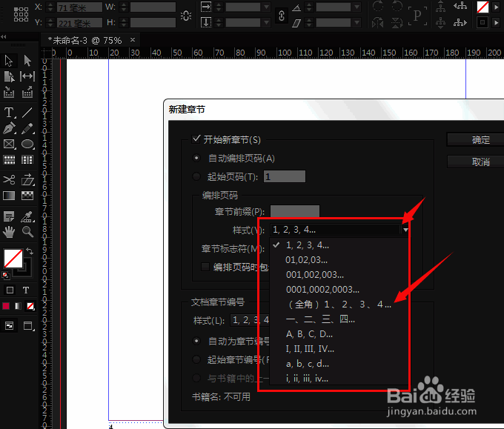Select the Scissors tool
This screenshot has height=429, width=504.
(x=10, y=180)
